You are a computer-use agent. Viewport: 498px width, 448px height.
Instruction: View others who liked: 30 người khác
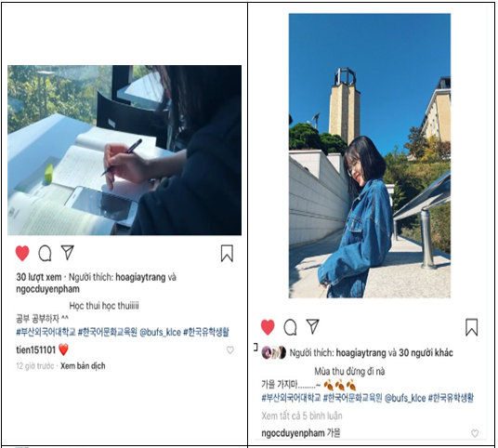click(x=426, y=352)
